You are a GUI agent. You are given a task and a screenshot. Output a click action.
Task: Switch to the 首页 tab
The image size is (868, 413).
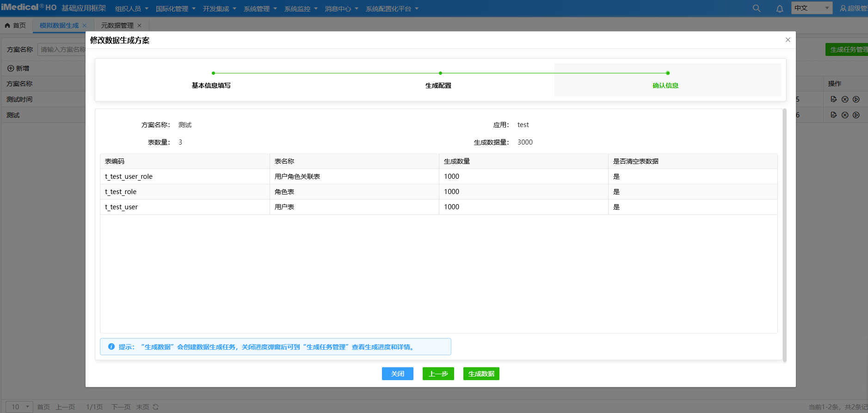(x=16, y=25)
